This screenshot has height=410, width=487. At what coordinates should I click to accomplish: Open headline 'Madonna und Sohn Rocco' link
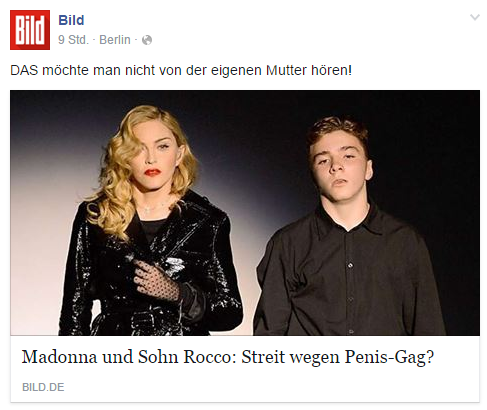click(x=228, y=357)
